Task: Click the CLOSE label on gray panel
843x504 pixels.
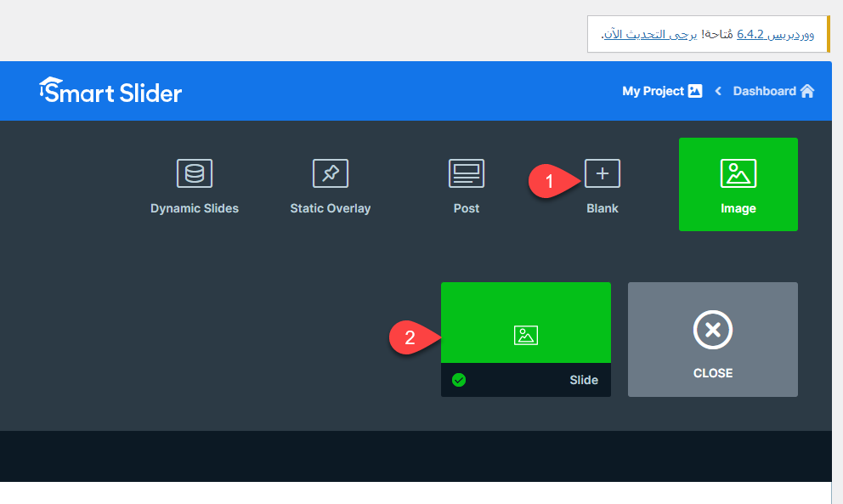Action: click(712, 373)
